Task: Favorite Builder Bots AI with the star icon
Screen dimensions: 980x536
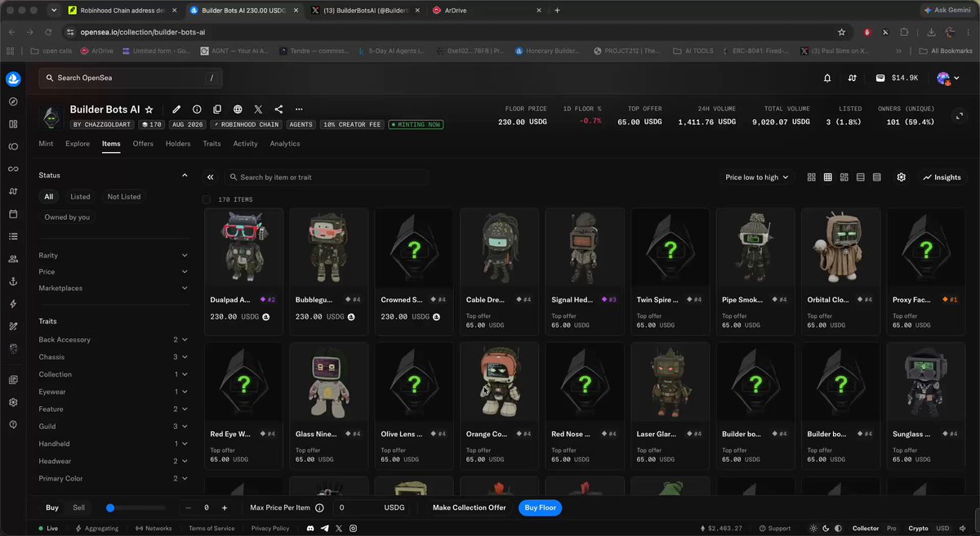Action: click(149, 109)
